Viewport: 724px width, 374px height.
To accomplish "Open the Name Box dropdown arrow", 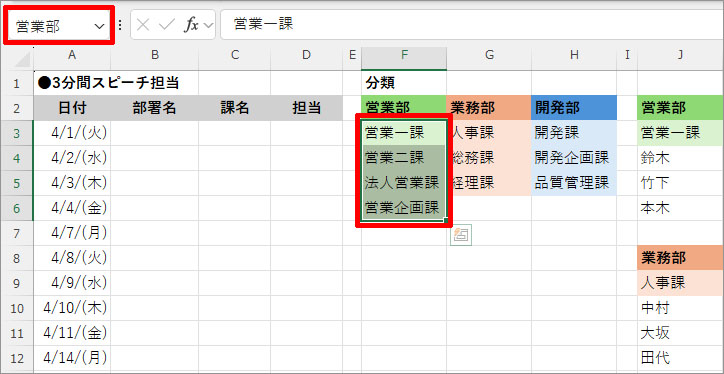I will point(100,26).
